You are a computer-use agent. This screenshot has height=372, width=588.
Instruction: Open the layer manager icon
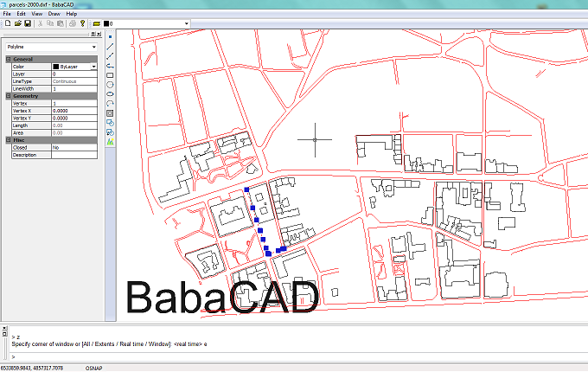click(97, 23)
